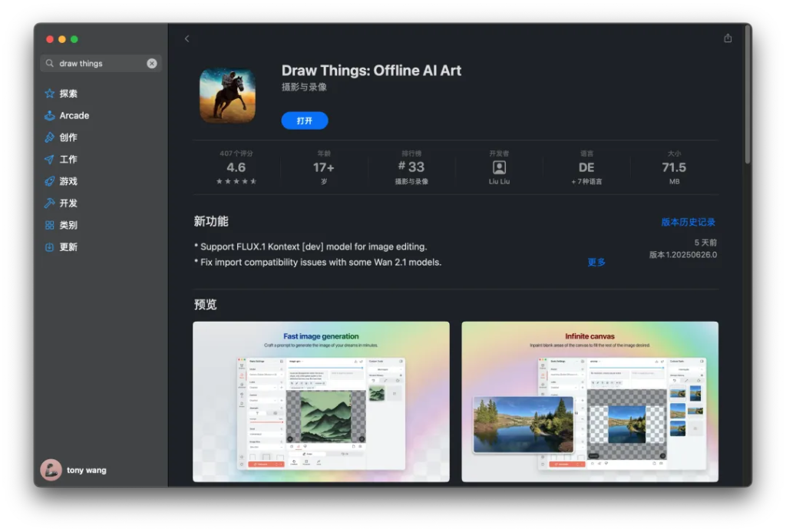Viewport: 786px width, 532px height.
Task: Focus the draw things search field
Action: (x=101, y=63)
